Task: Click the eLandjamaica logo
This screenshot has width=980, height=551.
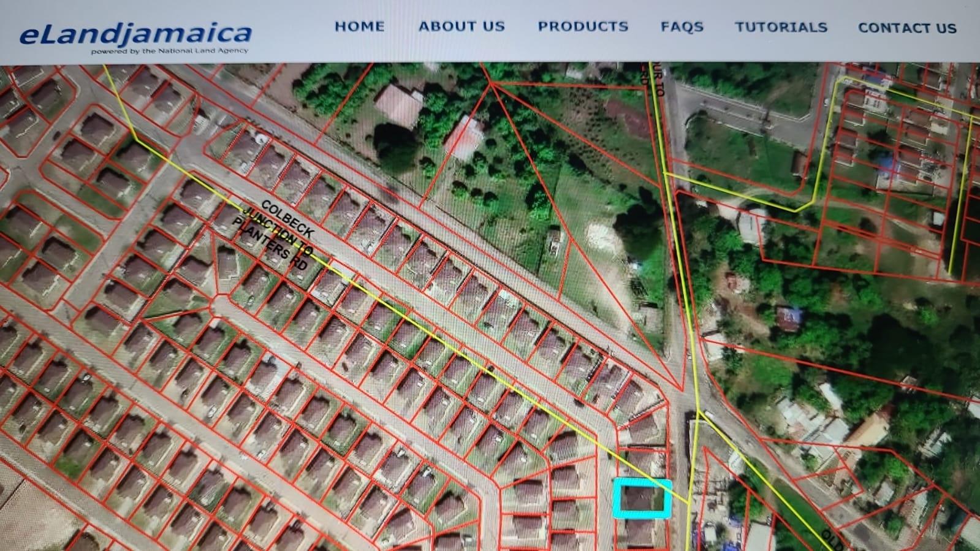Action: [135, 37]
